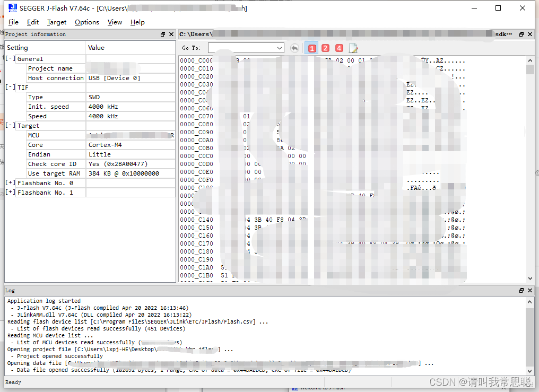Image resolution: width=539 pixels, height=392 pixels.
Task: Click hex address 0000_C000
Action: pos(196,60)
